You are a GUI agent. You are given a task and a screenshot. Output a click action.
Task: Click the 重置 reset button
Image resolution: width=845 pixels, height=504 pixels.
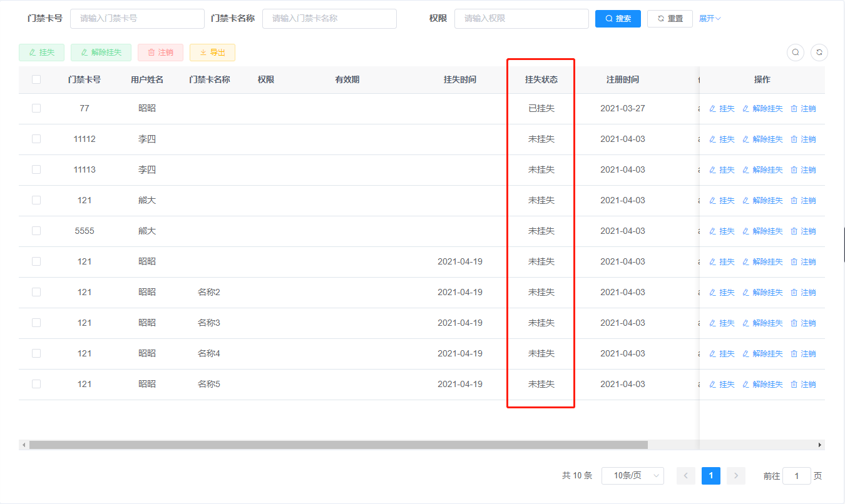(670, 18)
